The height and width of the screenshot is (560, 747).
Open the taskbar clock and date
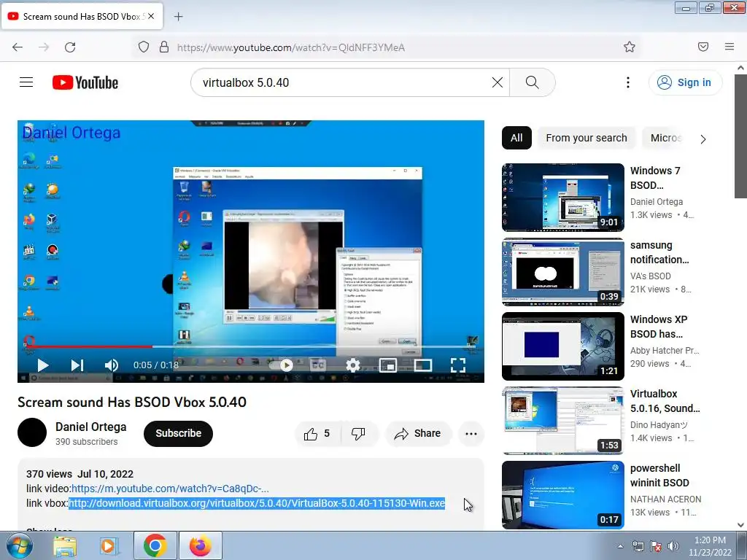(x=710, y=546)
